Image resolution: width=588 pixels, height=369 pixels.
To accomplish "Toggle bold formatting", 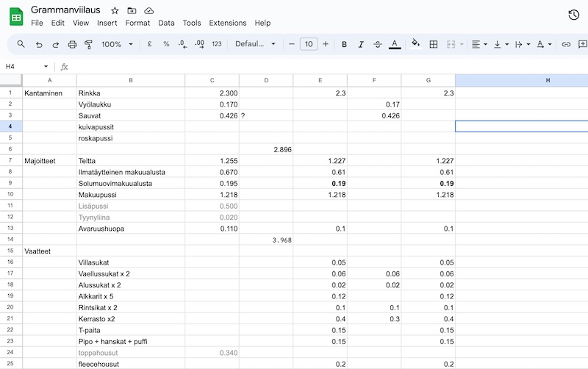I will click(344, 44).
